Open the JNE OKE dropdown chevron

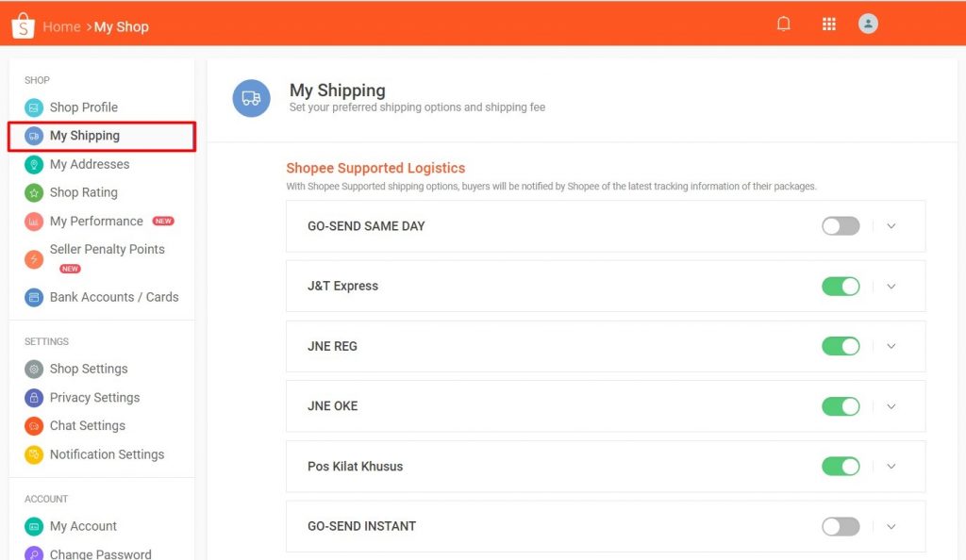click(891, 406)
